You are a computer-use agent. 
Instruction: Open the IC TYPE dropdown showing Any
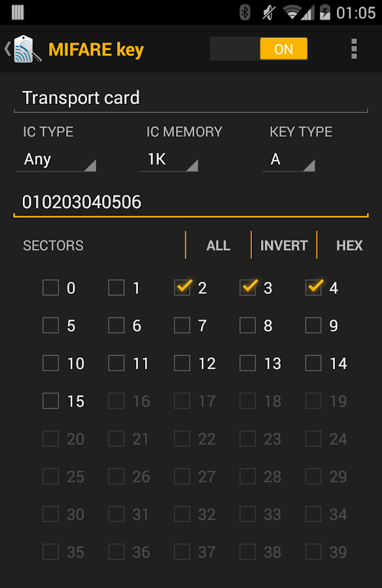pyautogui.click(x=56, y=159)
